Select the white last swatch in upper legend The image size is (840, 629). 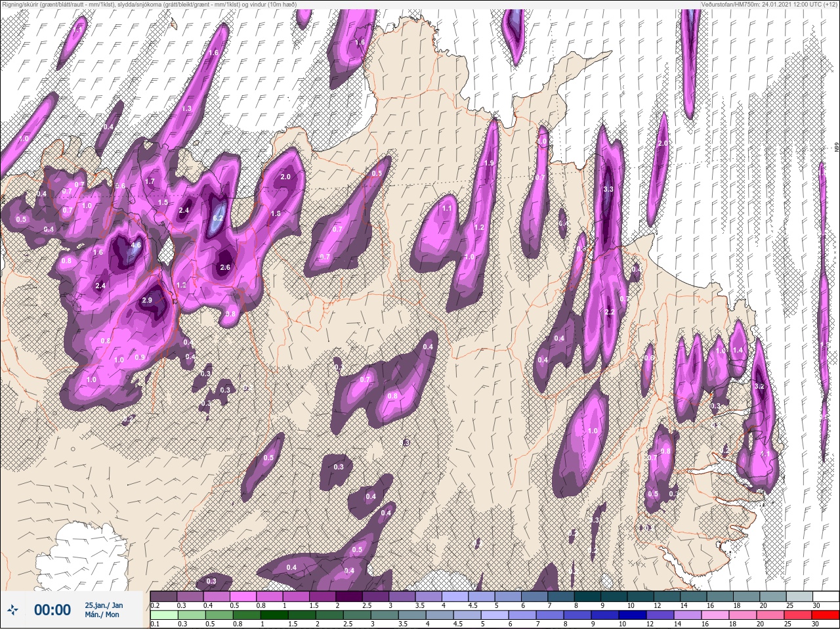click(825, 597)
